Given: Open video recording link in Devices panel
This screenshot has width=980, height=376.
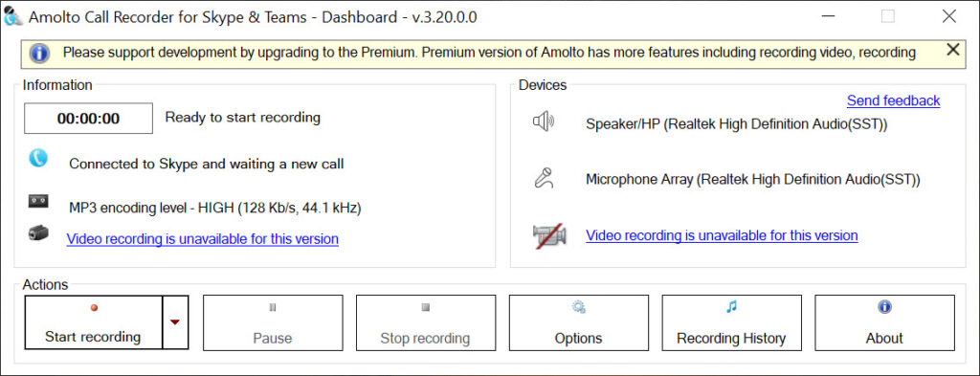Looking at the screenshot, I should point(722,235).
